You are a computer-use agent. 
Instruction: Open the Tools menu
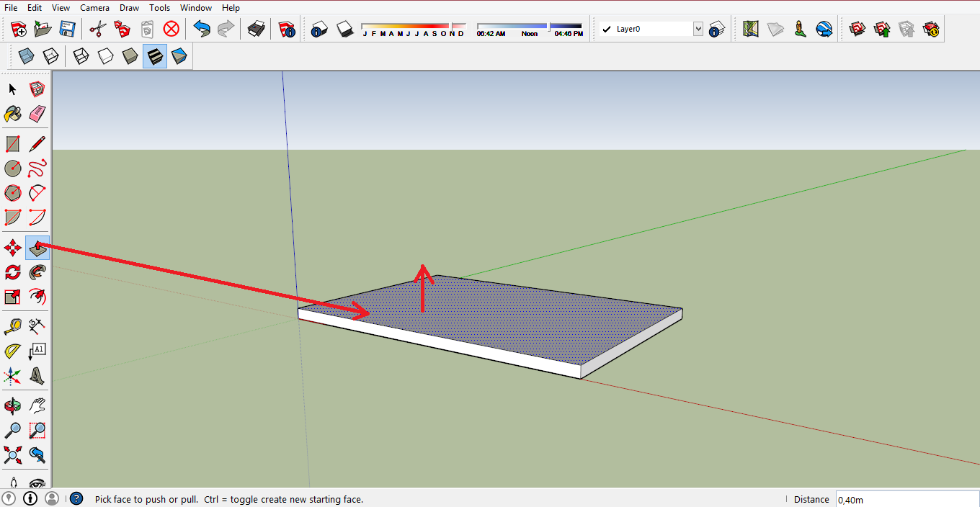click(x=160, y=7)
